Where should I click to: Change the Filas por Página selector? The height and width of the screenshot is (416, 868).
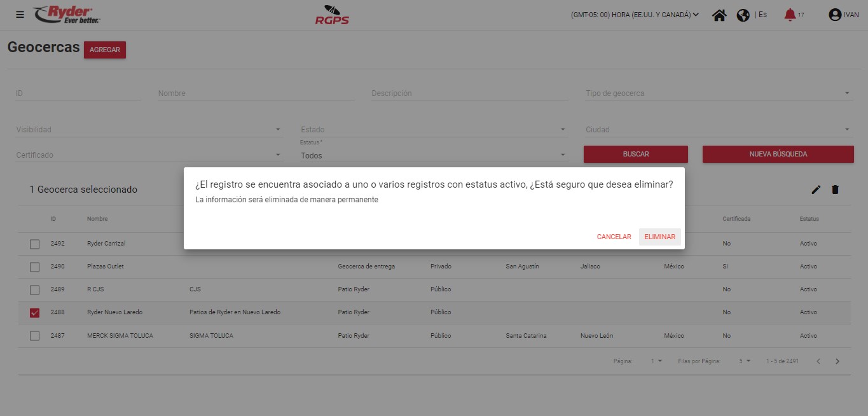pyautogui.click(x=744, y=361)
